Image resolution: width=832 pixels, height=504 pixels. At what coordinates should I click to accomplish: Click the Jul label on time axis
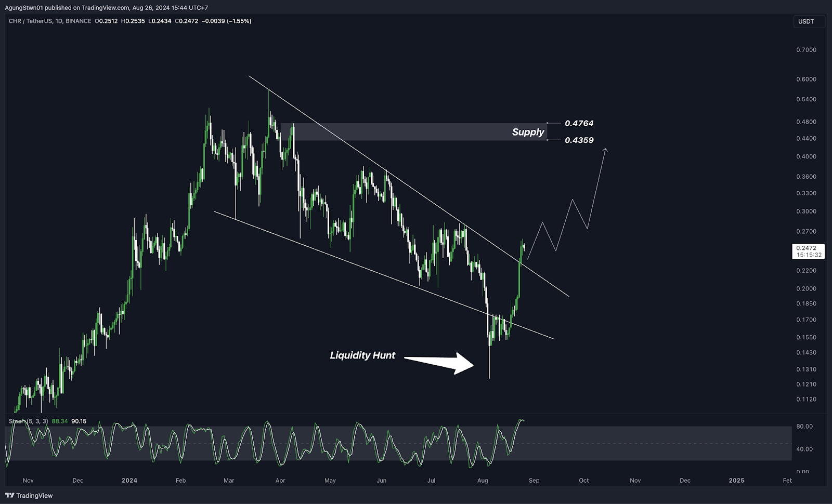(431, 481)
